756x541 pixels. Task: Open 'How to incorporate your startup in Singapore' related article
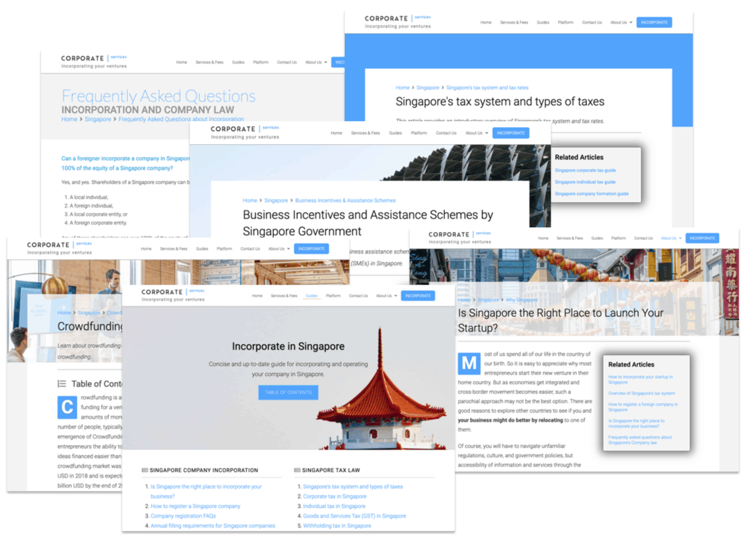tap(640, 379)
